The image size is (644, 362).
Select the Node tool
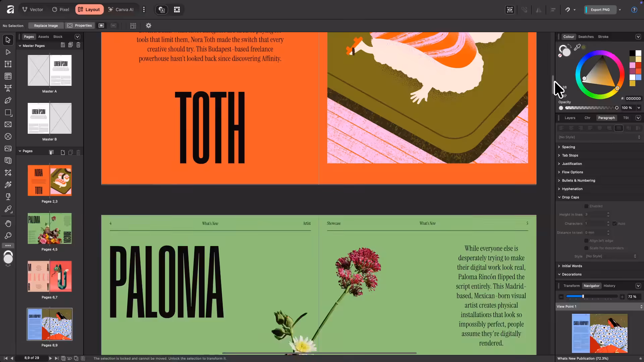(x=8, y=52)
